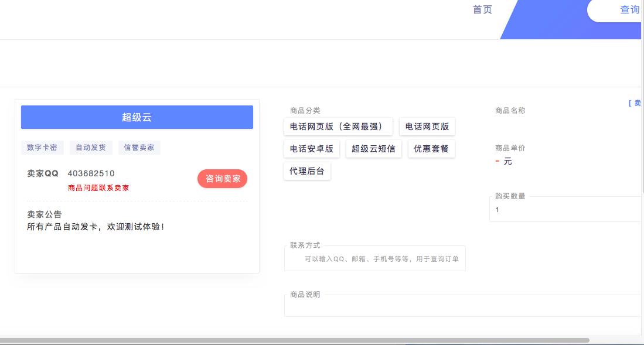Select category 电话网页版（全网最强）

338,127
